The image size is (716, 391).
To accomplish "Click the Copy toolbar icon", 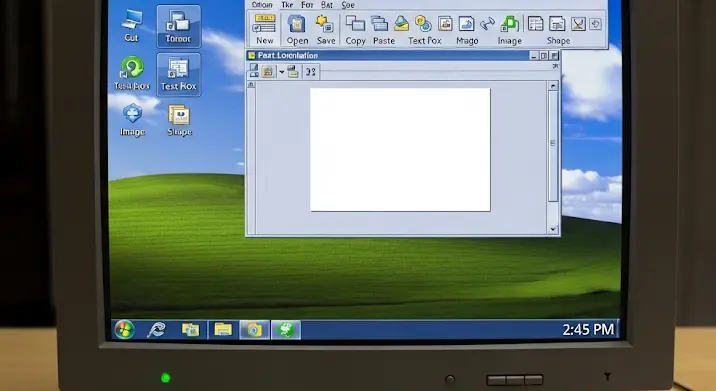I will click(355, 24).
